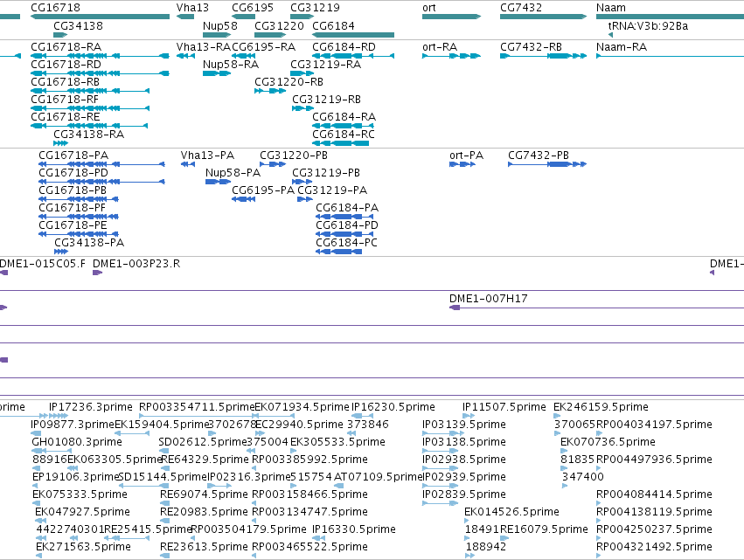Select protein CG16718-PD
The image size is (744, 560).
click(x=73, y=173)
